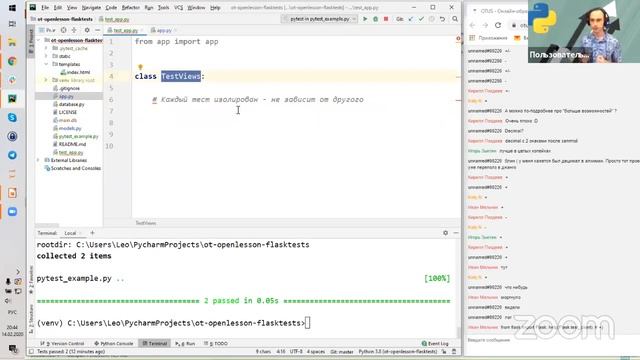640x360 pixels.
Task: Open Telegram from the Windows taskbar
Action: pyautogui.click(x=12, y=155)
